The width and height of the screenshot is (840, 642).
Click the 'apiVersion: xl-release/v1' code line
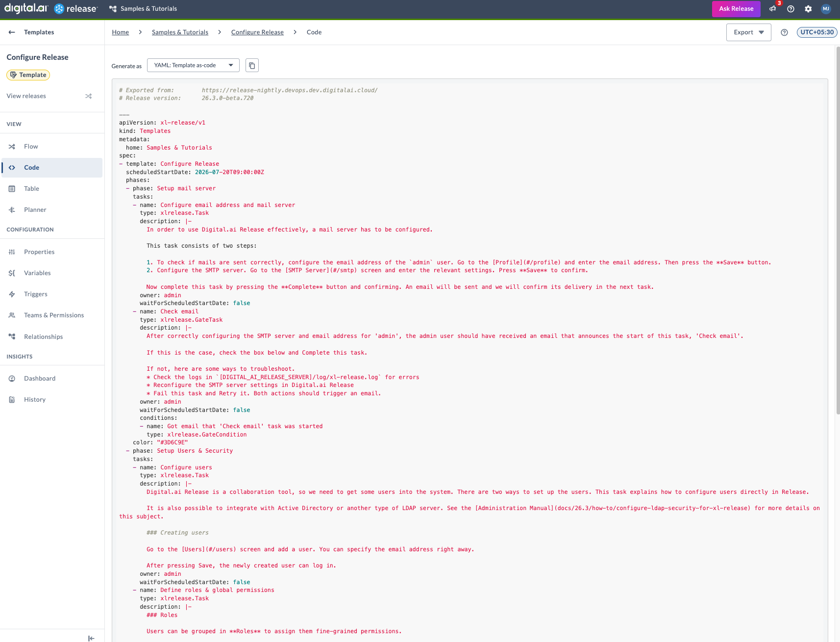pyautogui.click(x=162, y=123)
